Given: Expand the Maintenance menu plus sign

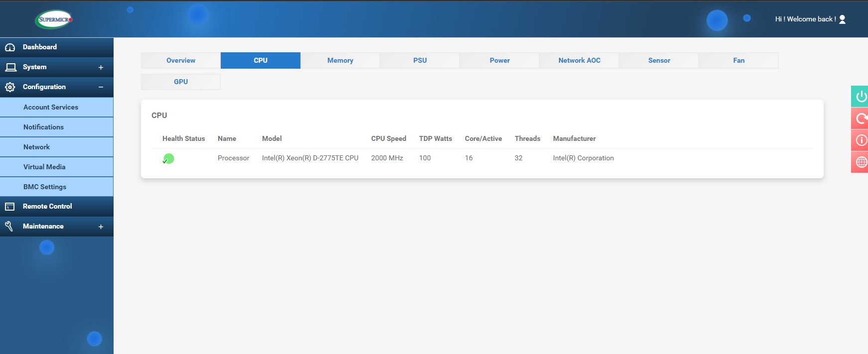Looking at the screenshot, I should click(x=101, y=227).
